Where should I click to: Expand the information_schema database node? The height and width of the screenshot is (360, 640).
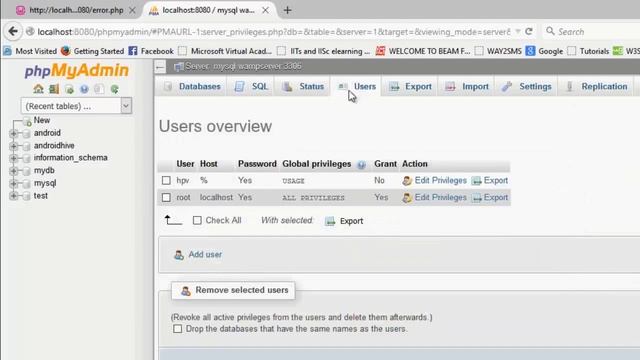point(13,158)
